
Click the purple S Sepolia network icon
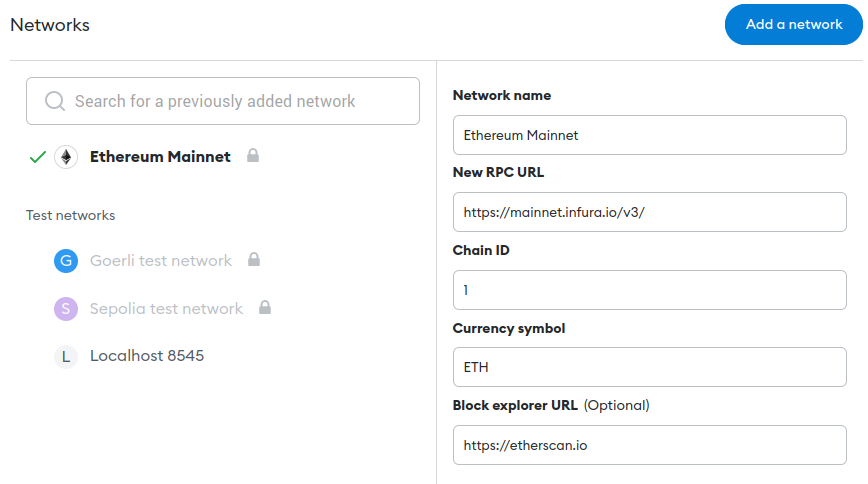(66, 308)
